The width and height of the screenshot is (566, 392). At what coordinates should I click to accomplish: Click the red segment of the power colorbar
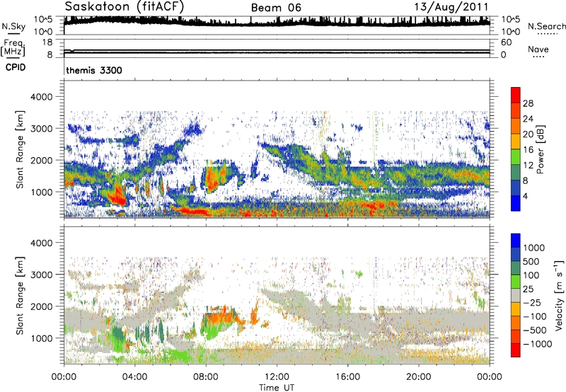tap(516, 96)
